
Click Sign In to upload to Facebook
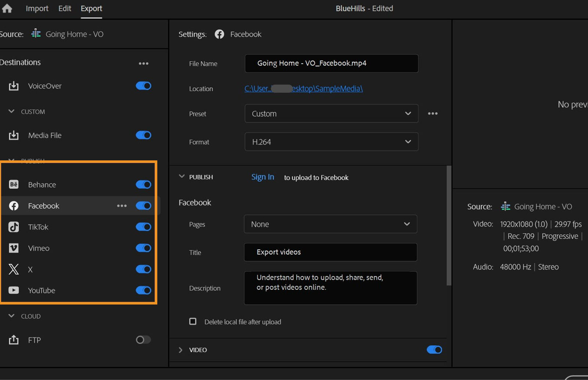(262, 177)
